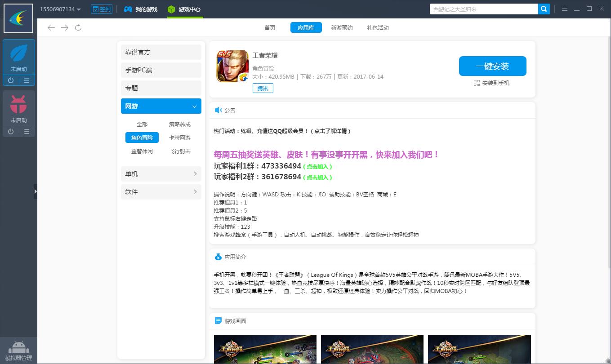
Task: Click the 每周五抽奖 purple announcement text
Action: click(x=326, y=155)
